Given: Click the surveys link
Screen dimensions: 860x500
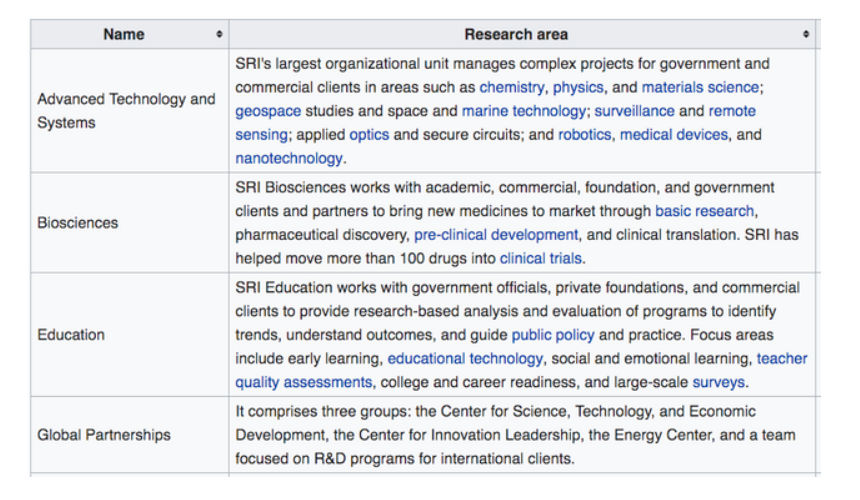Looking at the screenshot, I should [718, 382].
